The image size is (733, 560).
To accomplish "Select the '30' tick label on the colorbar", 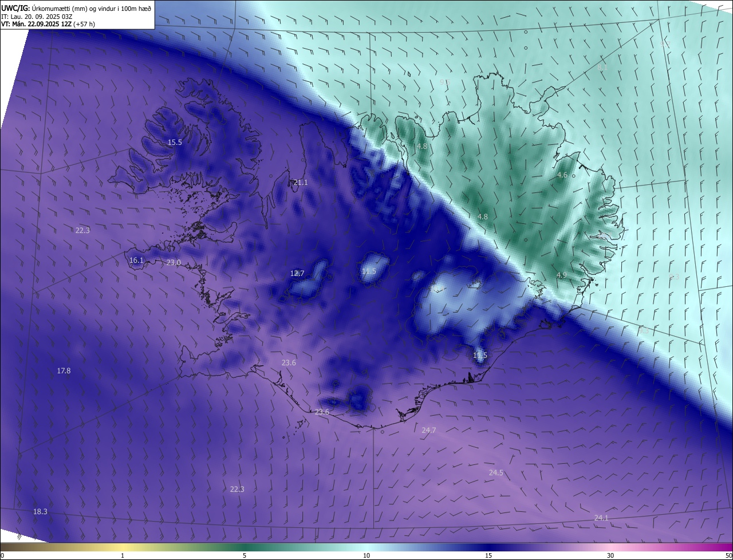I will coord(610,555).
